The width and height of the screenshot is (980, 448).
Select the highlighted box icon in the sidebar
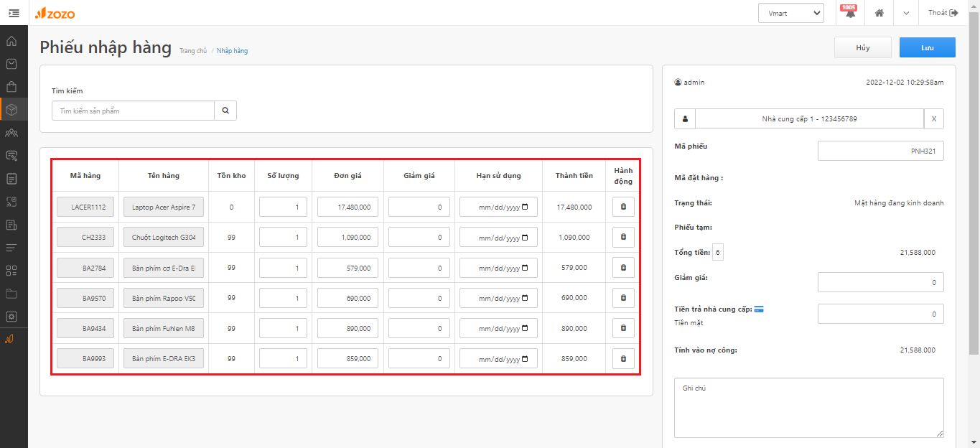11,110
